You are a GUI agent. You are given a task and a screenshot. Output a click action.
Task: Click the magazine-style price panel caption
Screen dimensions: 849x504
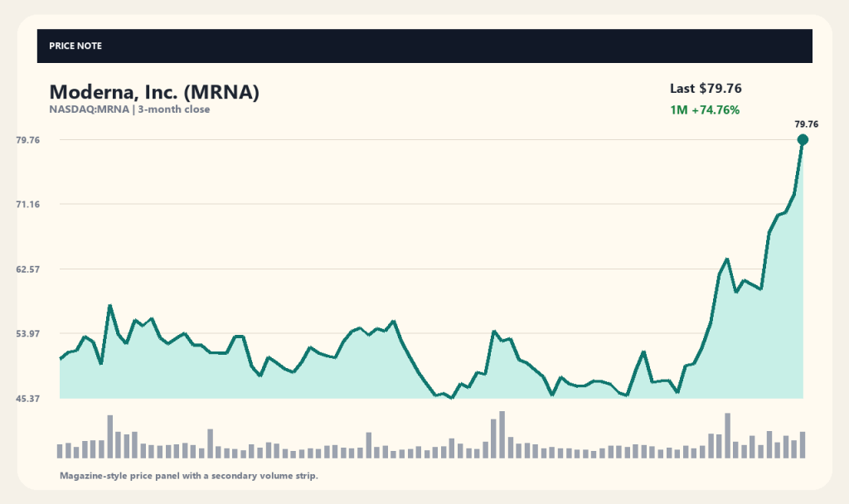point(189,476)
